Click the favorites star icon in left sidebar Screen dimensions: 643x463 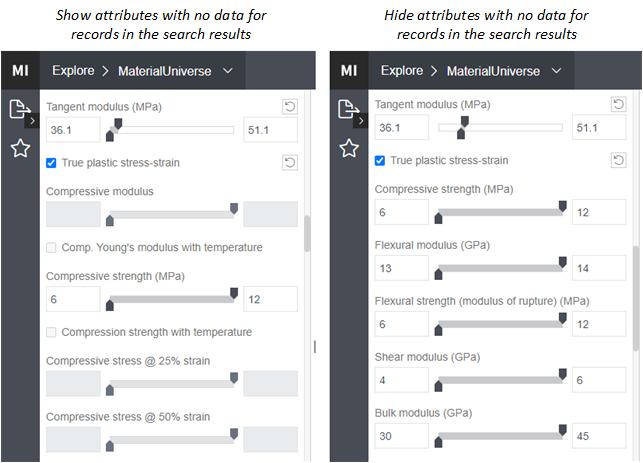20,149
